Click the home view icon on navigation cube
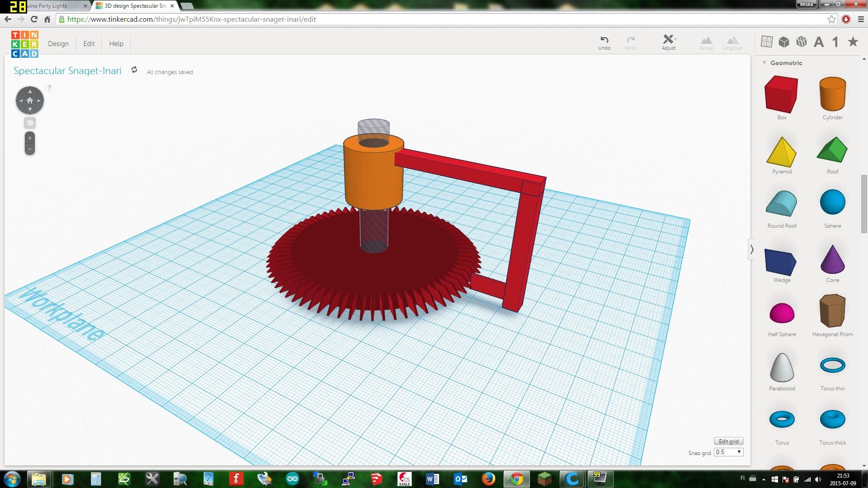Image resolution: width=868 pixels, height=488 pixels. point(29,100)
